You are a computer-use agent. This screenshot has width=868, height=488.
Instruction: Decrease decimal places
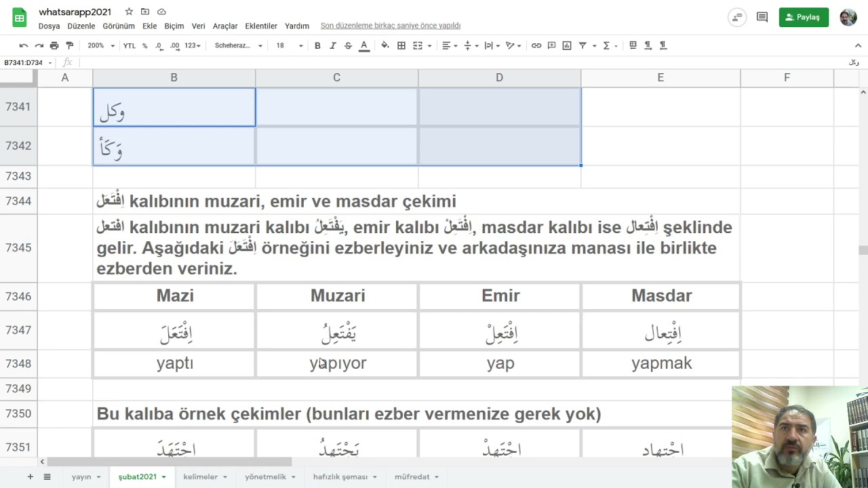pyautogui.click(x=159, y=45)
